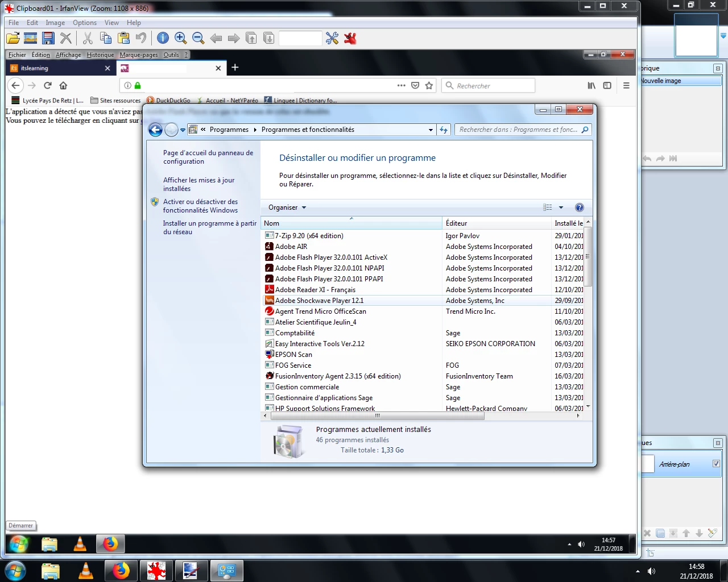Image resolution: width=728 pixels, height=582 pixels.
Task: Click the Rechercher dans Programmes search field
Action: click(523, 130)
